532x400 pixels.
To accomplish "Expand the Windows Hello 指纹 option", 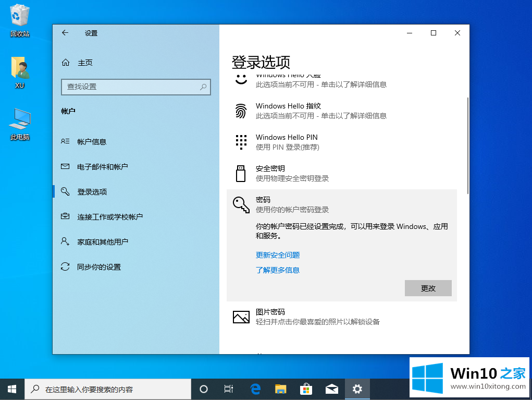I will coord(342,111).
